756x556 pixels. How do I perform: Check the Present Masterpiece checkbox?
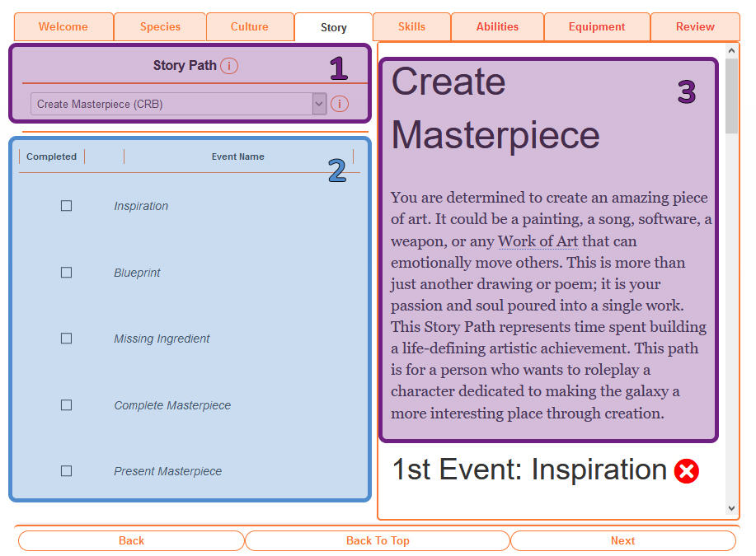[x=67, y=471]
